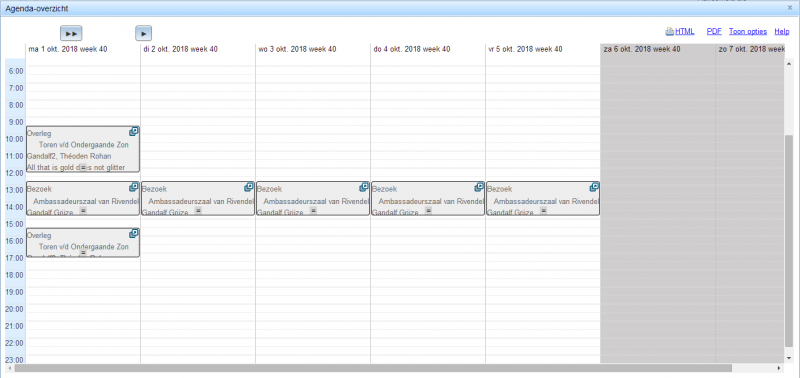Expand details handle on Tuesday Bezoek appointment

[198, 210]
